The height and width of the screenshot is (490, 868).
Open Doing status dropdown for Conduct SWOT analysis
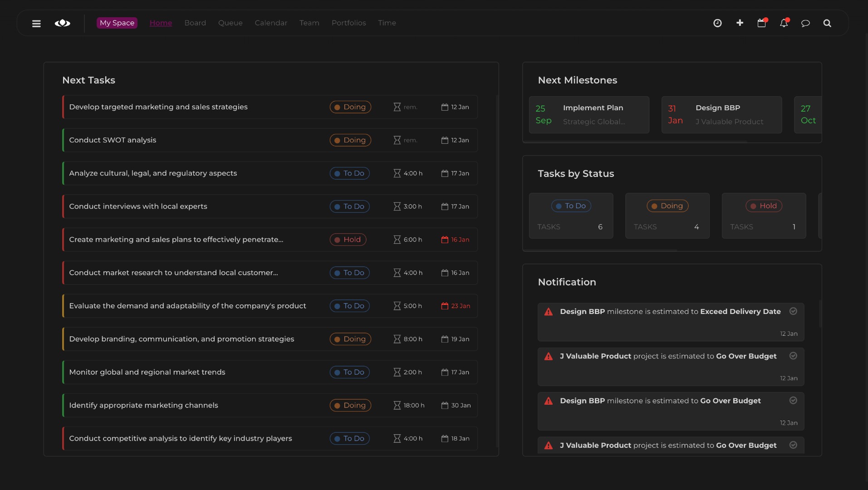[350, 140]
